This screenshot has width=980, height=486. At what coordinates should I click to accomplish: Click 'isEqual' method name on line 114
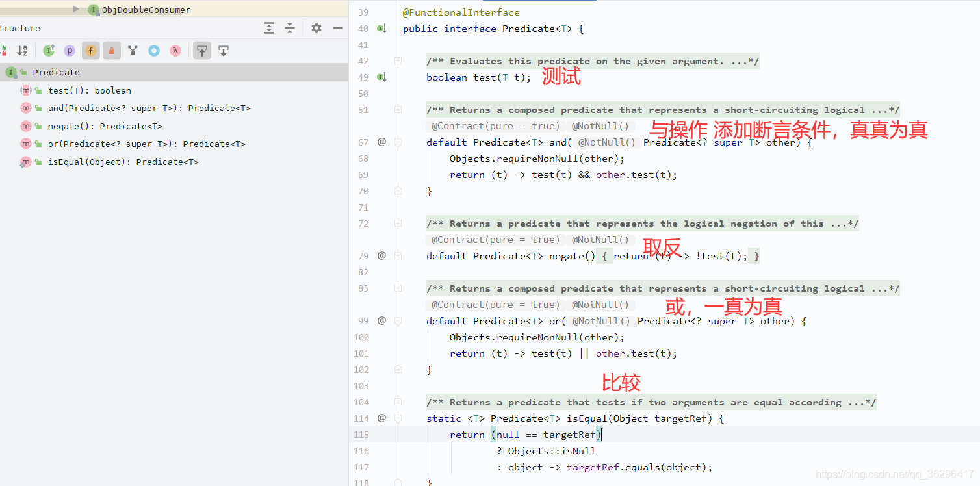pos(587,418)
